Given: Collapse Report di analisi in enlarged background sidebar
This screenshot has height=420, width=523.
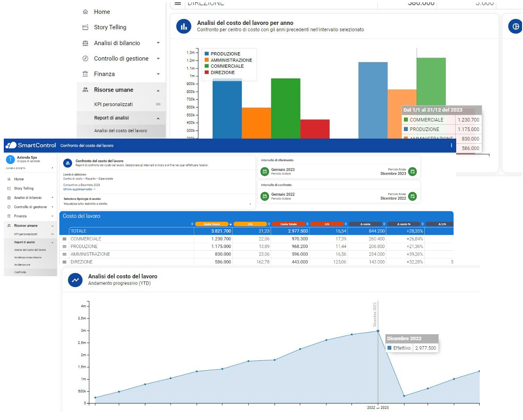Looking at the screenshot, I should (158, 118).
